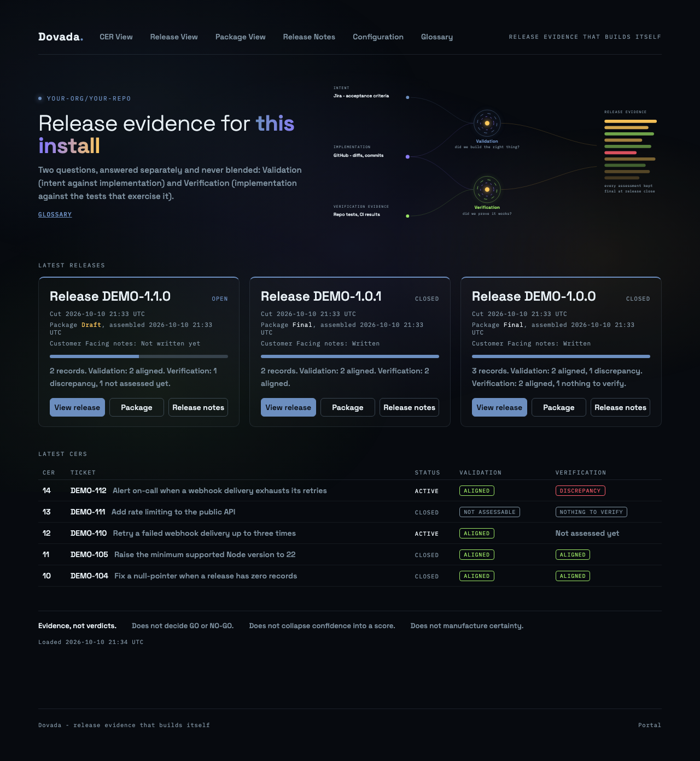700x761 pixels.
Task: Click the progress bar on the DEMO-1.0.1 card
Action: click(350, 356)
